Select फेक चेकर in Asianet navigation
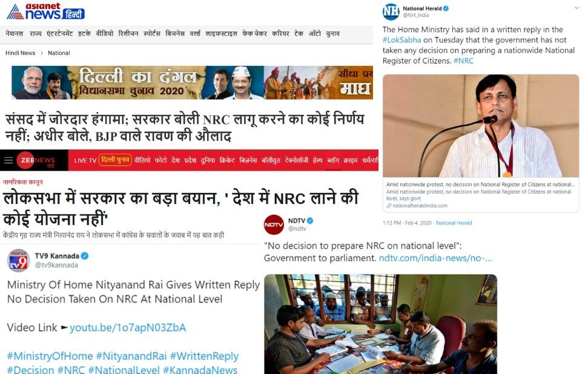588x374 pixels. click(x=254, y=33)
